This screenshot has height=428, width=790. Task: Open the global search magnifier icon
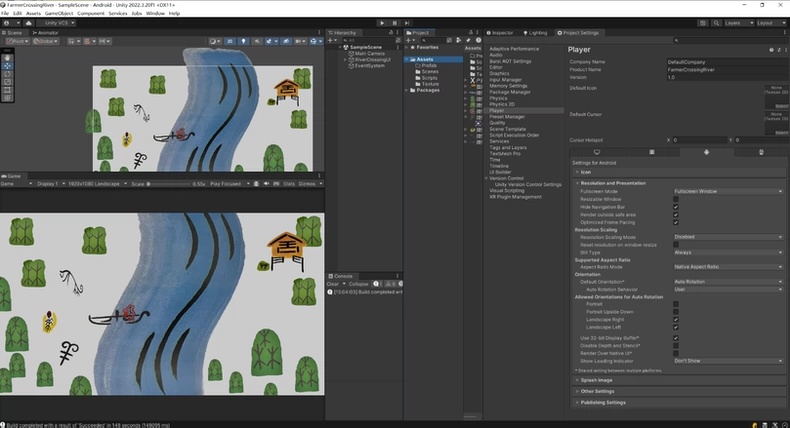click(716, 23)
